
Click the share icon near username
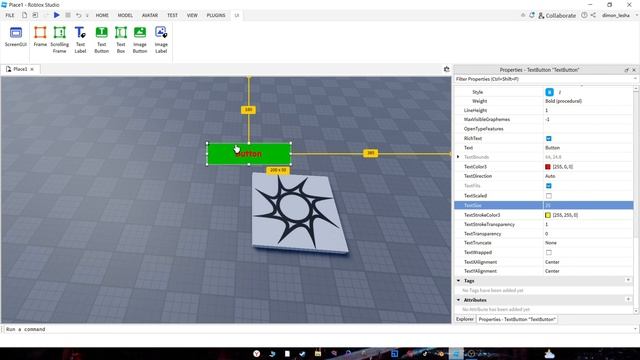[593, 15]
